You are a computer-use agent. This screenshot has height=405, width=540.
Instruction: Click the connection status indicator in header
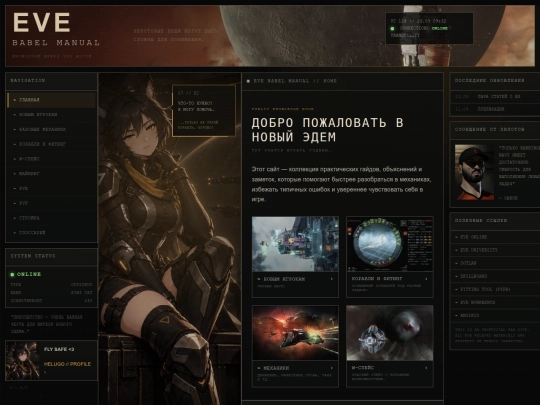[392, 29]
